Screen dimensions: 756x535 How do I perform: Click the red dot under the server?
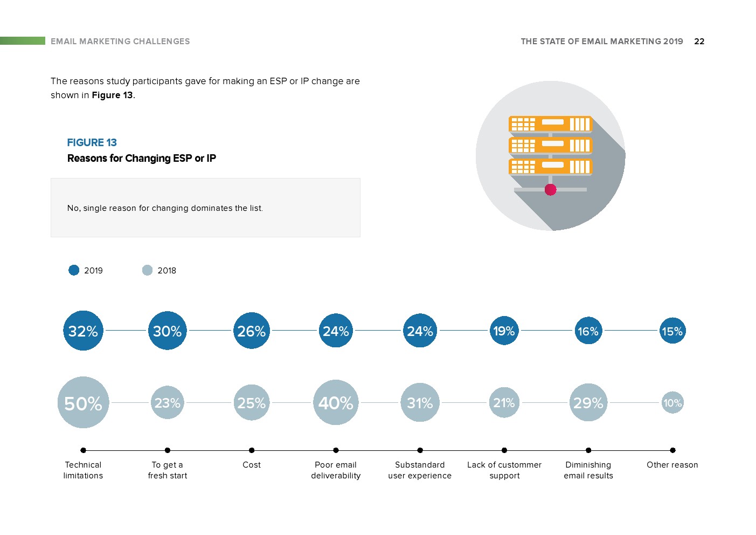click(550, 189)
